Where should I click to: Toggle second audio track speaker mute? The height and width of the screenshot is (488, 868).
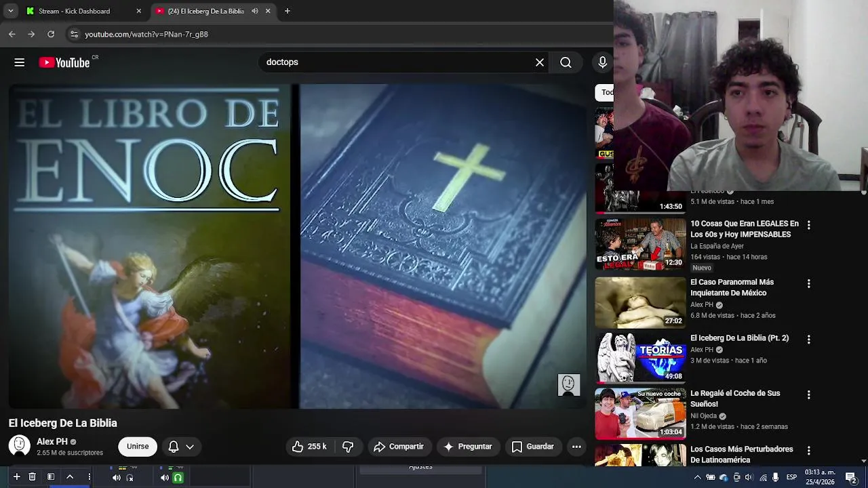tap(165, 478)
